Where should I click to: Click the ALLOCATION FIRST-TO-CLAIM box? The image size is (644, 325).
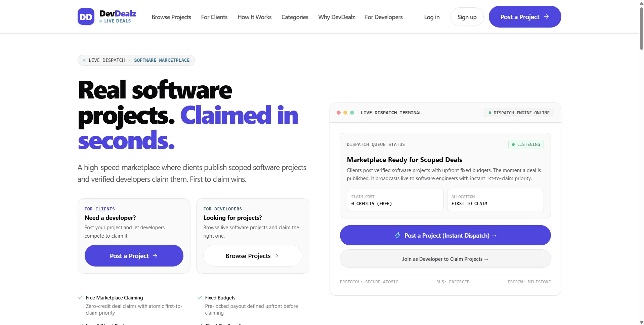[495, 200]
